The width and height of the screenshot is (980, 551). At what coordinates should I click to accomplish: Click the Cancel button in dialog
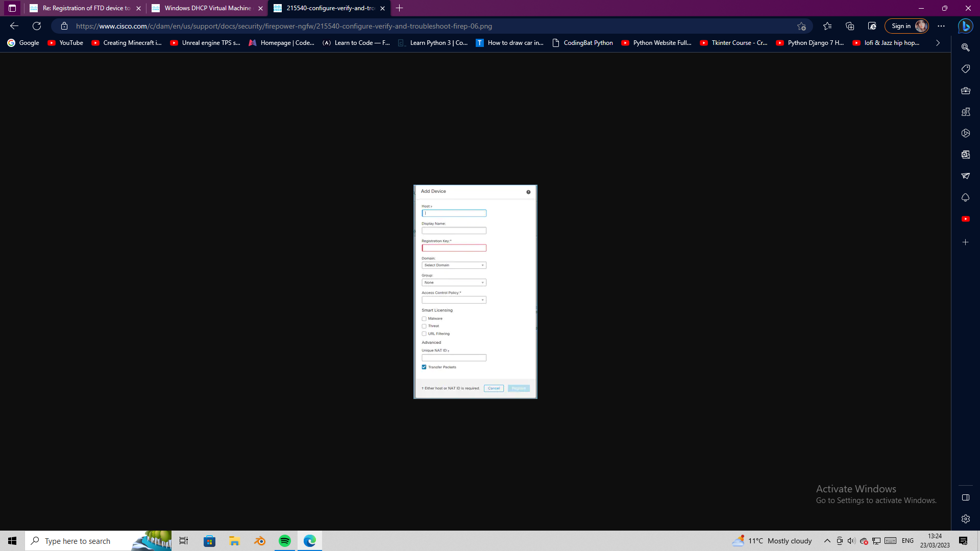(494, 388)
